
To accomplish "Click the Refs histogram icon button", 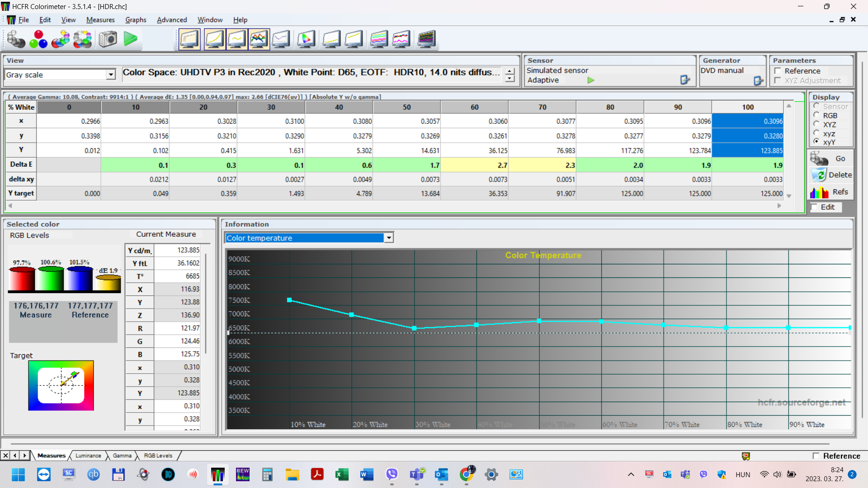I will click(x=819, y=192).
